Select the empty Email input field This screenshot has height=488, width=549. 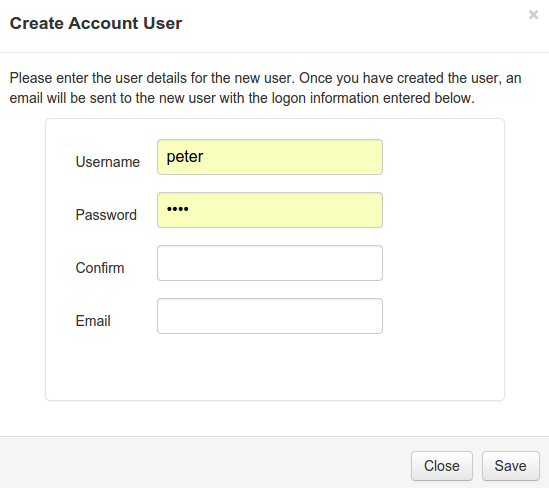(x=270, y=316)
